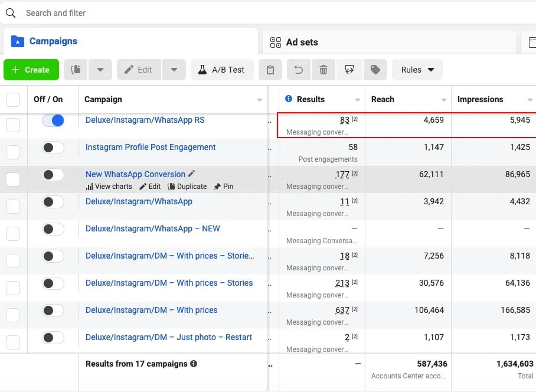Click pencil icon beside New WhatsApp Conversion

[192, 174]
